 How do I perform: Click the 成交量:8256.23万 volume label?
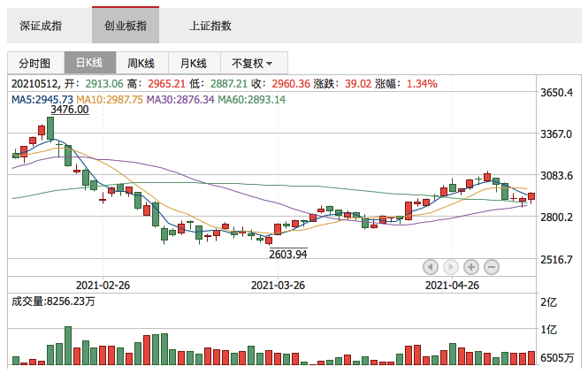[53, 301]
